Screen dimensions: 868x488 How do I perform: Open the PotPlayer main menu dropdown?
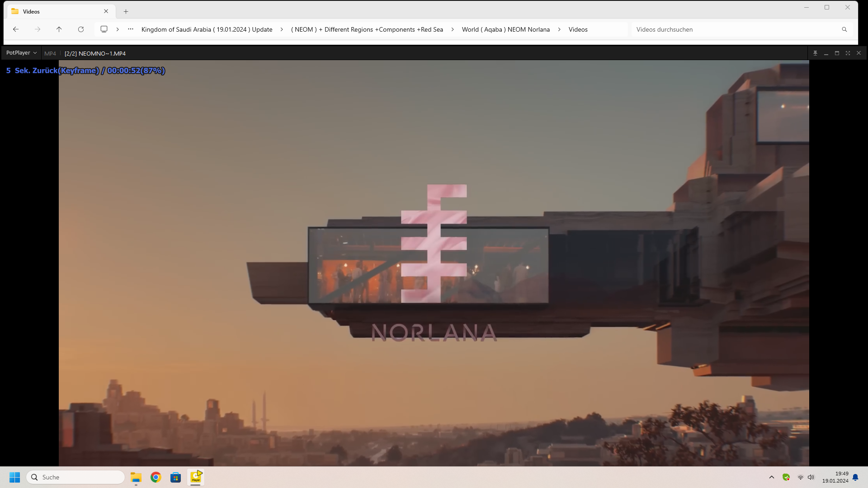[21, 53]
